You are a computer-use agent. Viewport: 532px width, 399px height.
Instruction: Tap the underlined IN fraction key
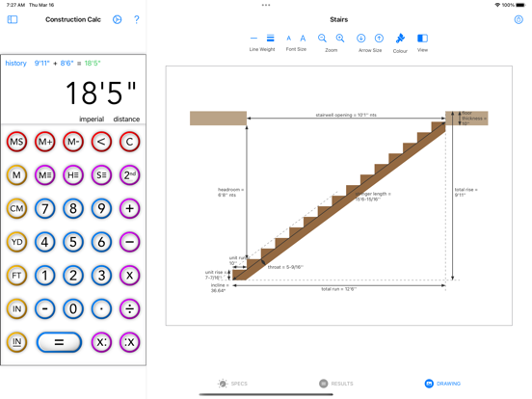[16, 342]
